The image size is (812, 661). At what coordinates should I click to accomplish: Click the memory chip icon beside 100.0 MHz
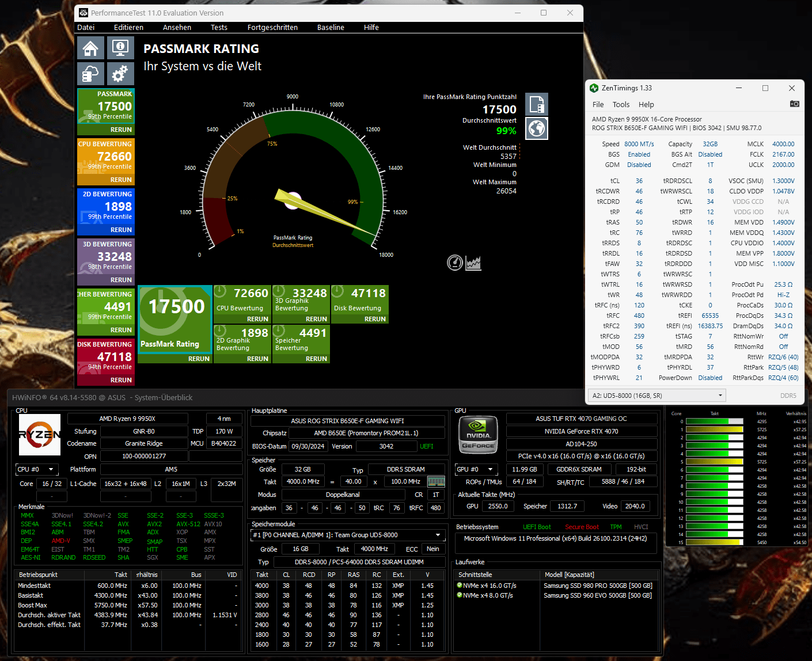click(x=436, y=481)
